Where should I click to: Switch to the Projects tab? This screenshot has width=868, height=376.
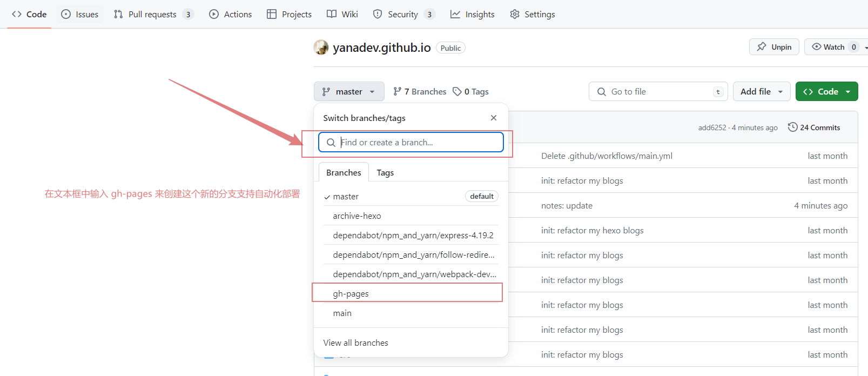pyautogui.click(x=290, y=14)
